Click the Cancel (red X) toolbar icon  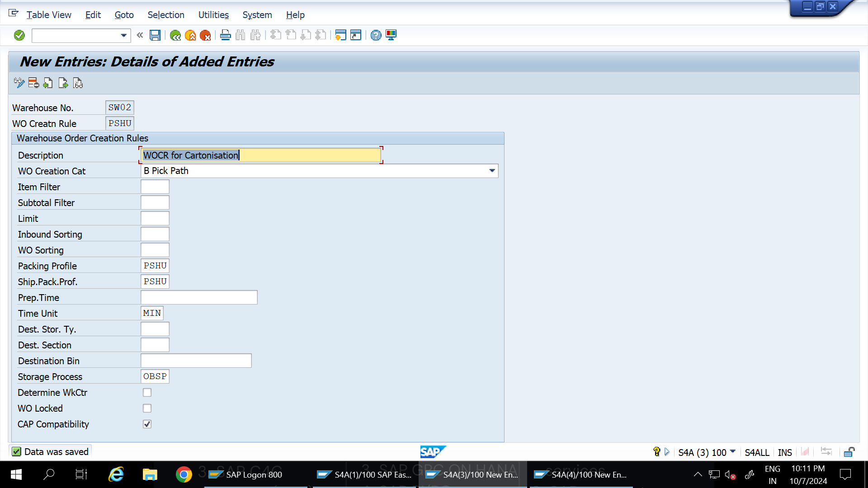205,35
